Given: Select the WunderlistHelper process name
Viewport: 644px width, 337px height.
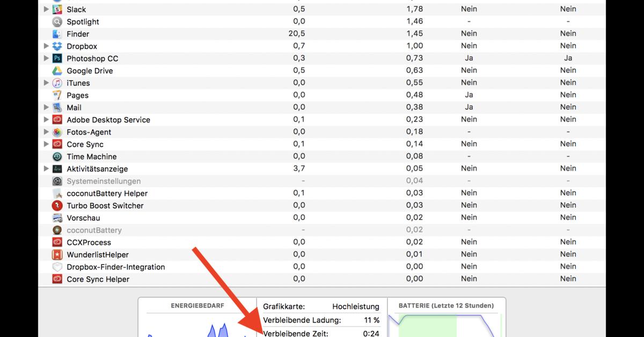Looking at the screenshot, I should (x=98, y=255).
